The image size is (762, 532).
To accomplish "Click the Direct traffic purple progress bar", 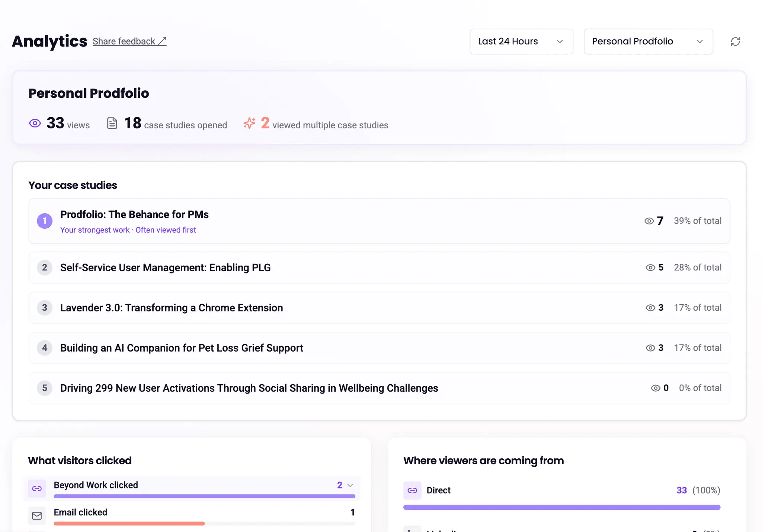I will [x=562, y=507].
